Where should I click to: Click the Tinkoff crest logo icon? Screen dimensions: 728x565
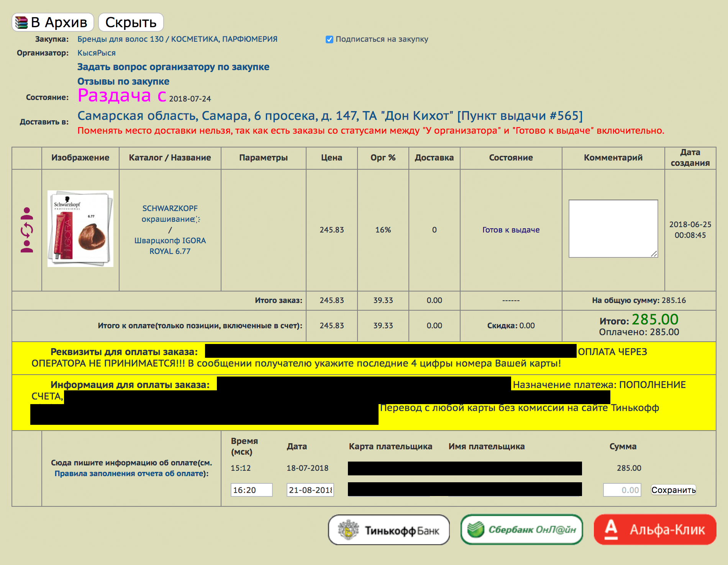click(x=348, y=530)
